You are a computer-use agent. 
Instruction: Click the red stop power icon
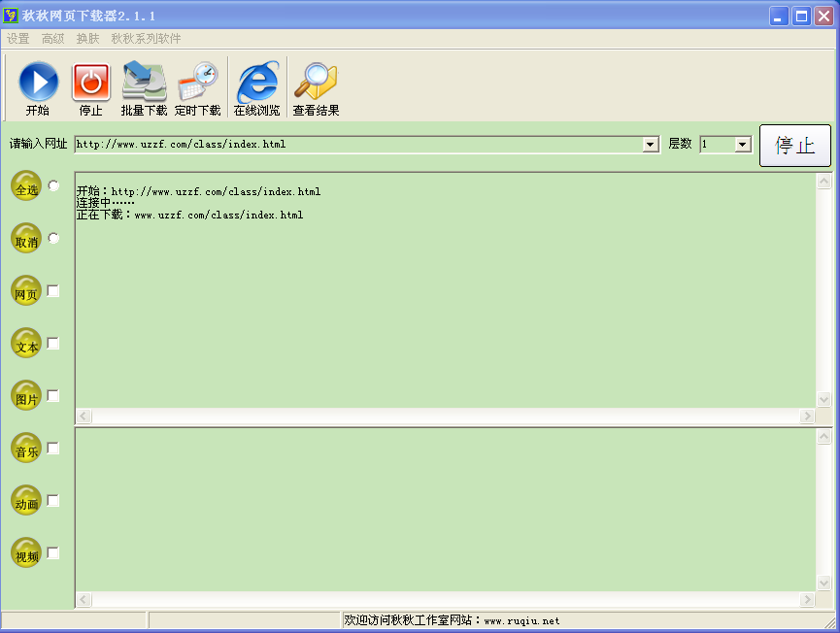tap(91, 82)
